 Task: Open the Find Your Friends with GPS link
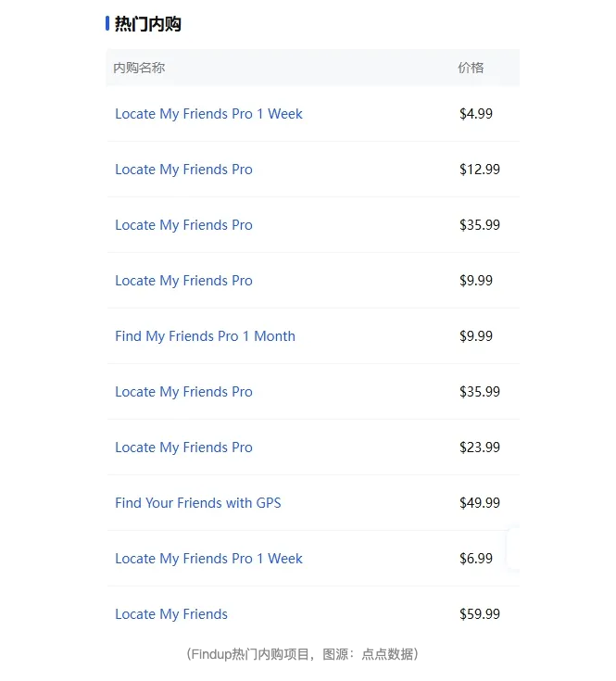pos(198,503)
